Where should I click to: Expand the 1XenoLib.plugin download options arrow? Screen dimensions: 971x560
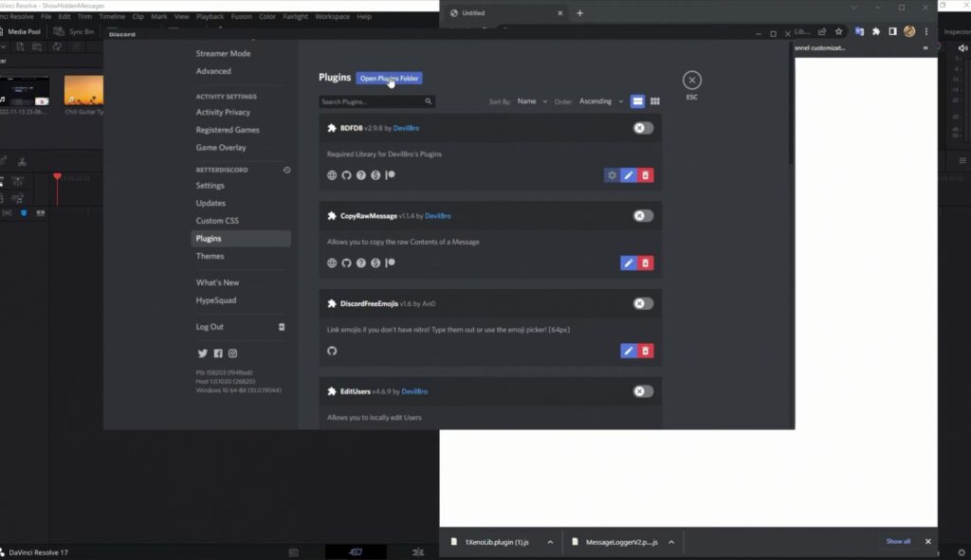coord(550,542)
